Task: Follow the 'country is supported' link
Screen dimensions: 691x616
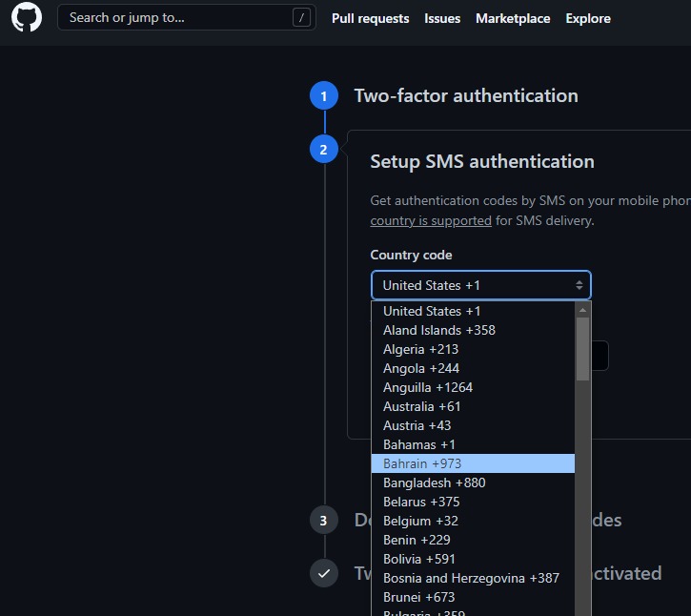Action: pyautogui.click(x=431, y=220)
